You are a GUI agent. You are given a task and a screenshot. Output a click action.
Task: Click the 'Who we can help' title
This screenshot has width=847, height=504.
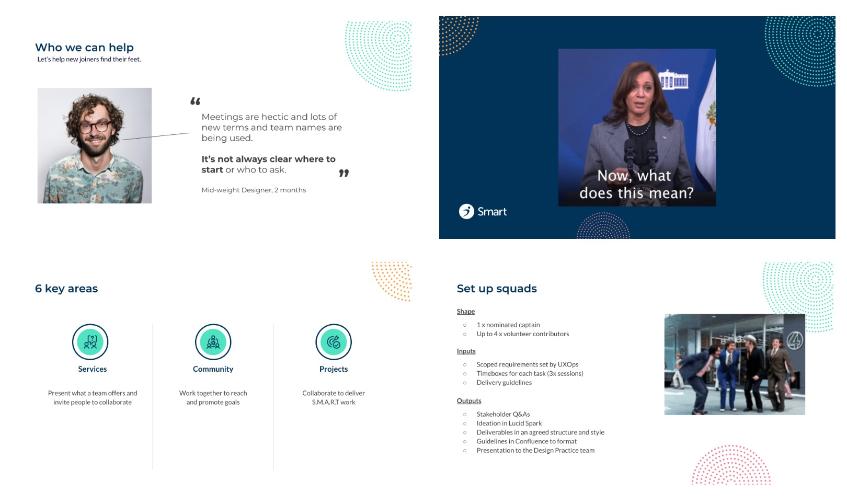click(x=84, y=48)
